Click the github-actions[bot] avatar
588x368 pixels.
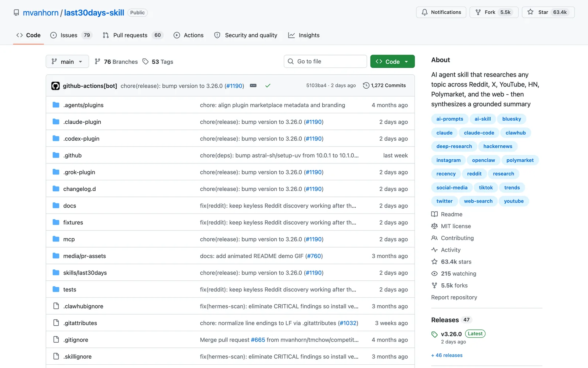tap(55, 86)
